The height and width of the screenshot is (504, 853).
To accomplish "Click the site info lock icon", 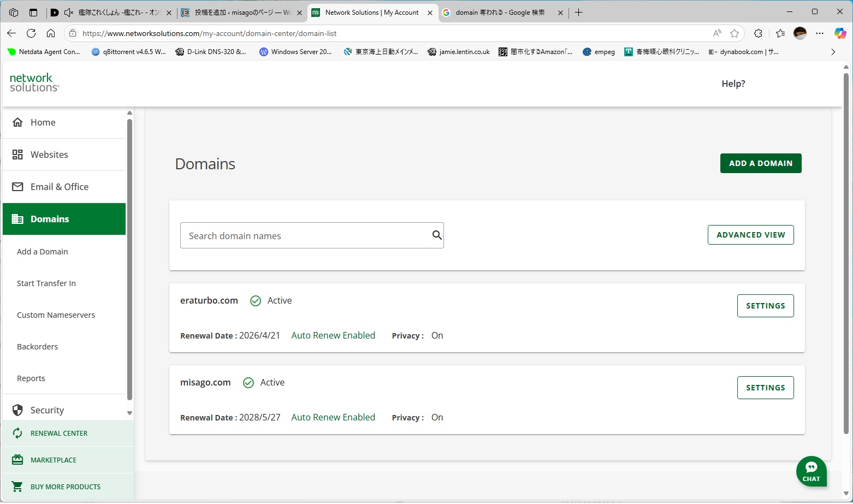I will point(73,33).
